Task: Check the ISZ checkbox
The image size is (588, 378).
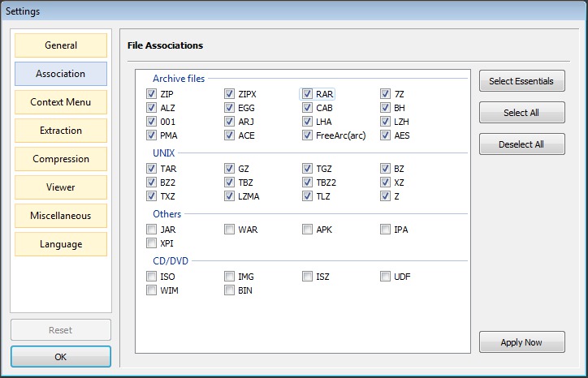Action: (x=308, y=277)
